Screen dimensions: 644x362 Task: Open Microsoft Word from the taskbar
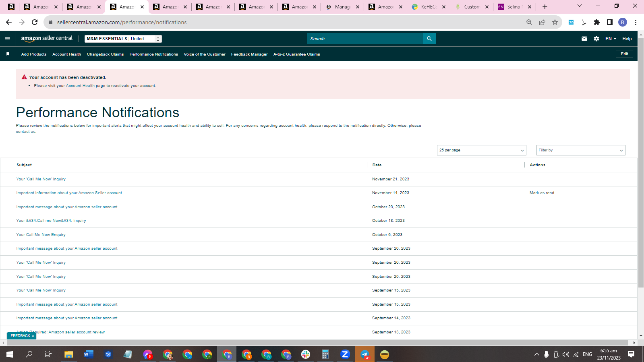tap(89, 354)
